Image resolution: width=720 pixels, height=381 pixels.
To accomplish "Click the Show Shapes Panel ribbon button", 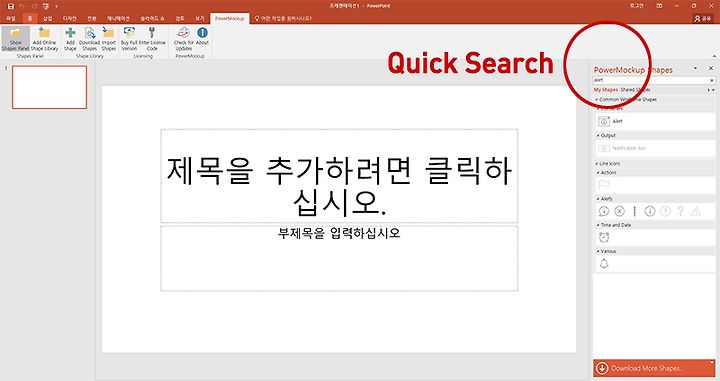I will coord(16,39).
